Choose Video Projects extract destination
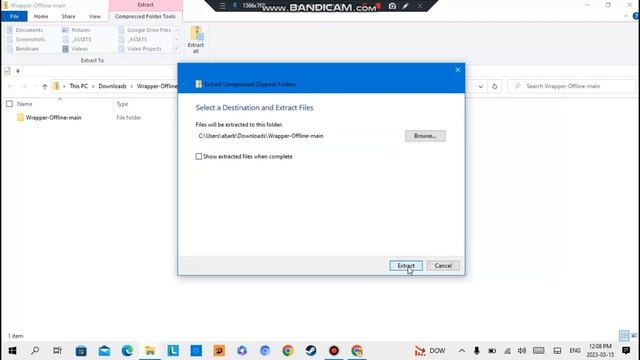Viewport: 640px width, 360px height. point(140,49)
